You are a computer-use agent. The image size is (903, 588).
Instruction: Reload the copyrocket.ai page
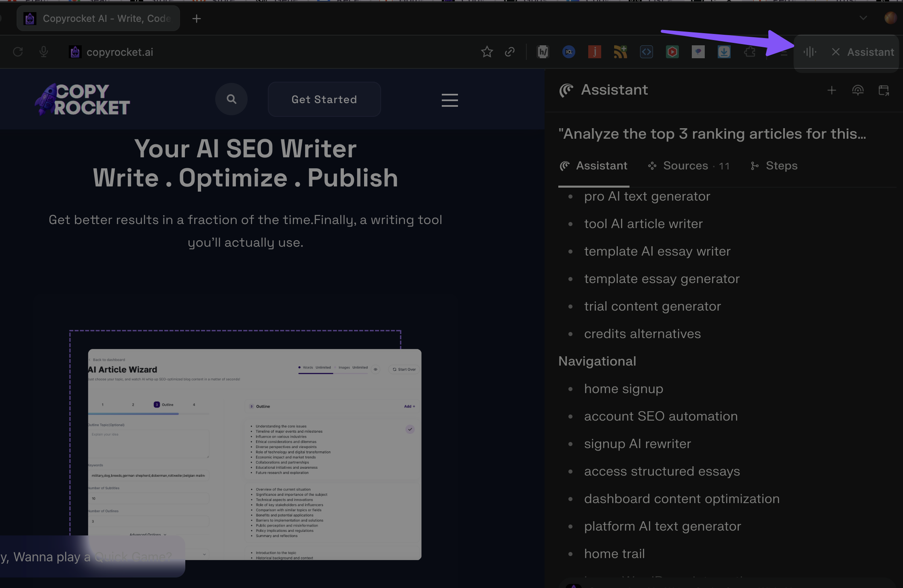click(x=18, y=52)
